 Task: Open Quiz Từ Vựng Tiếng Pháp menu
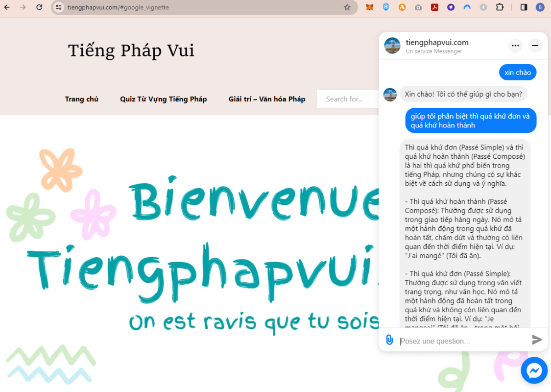point(163,99)
